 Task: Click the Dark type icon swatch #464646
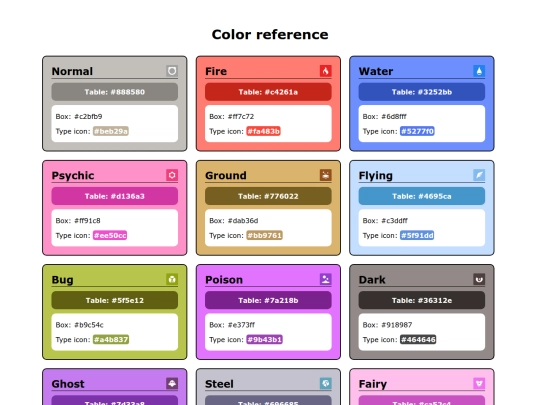click(x=418, y=340)
